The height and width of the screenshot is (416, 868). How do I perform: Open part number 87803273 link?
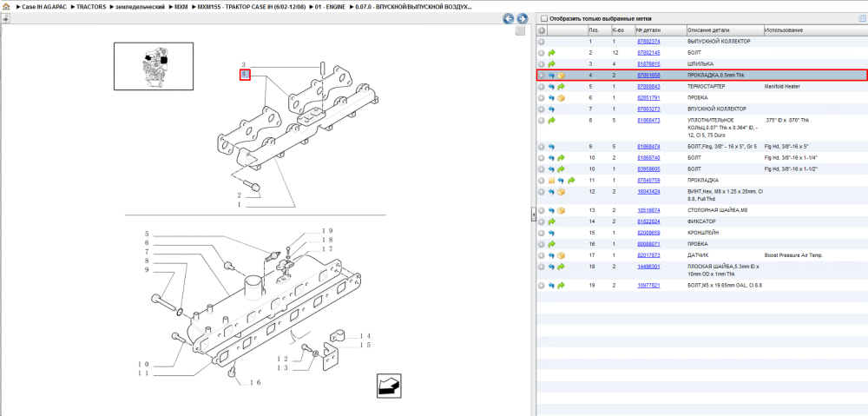click(x=648, y=109)
